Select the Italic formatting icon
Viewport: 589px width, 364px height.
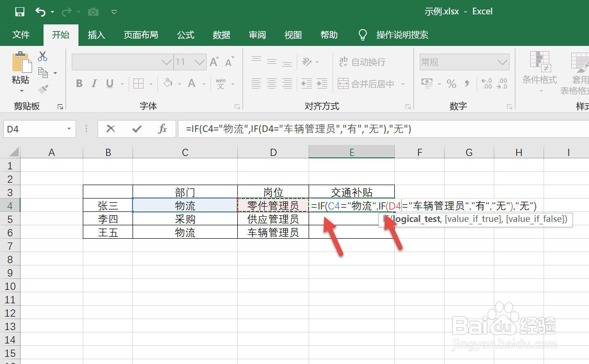coord(94,83)
